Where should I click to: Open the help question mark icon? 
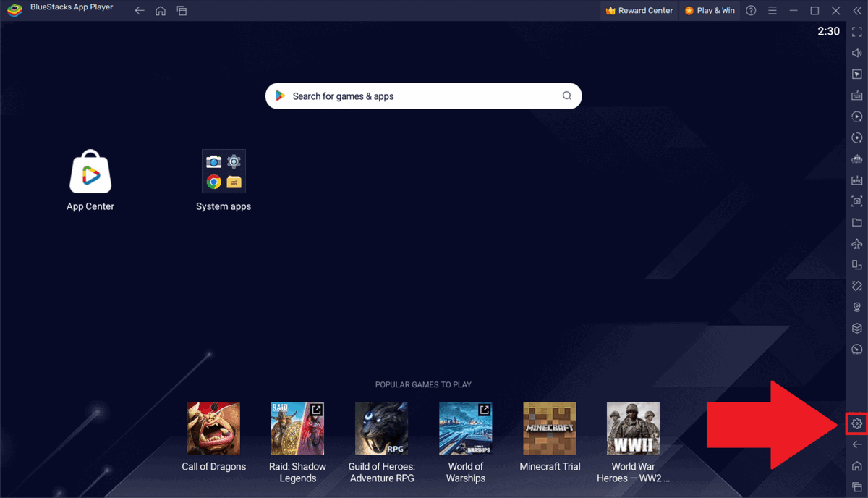pyautogui.click(x=751, y=11)
